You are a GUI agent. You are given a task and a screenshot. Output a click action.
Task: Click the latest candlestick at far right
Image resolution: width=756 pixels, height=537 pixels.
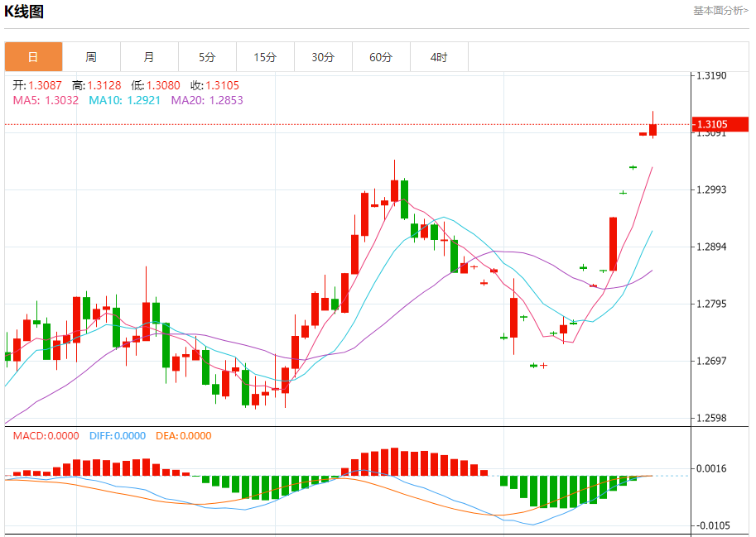653,128
